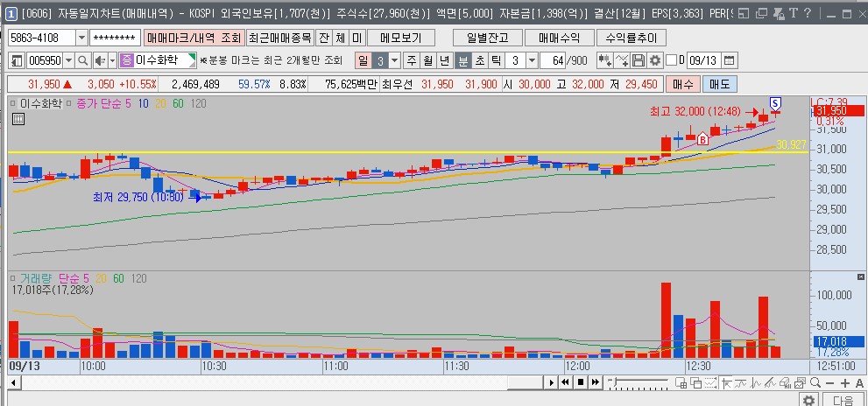This screenshot has height=406, width=868.
Task: Click the stop playback square button
Action: 580,381
